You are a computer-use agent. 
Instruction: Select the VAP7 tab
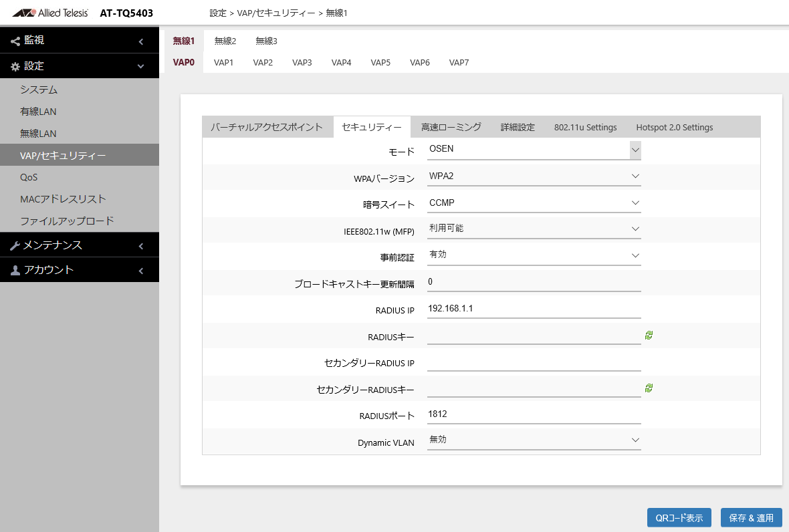pos(459,62)
